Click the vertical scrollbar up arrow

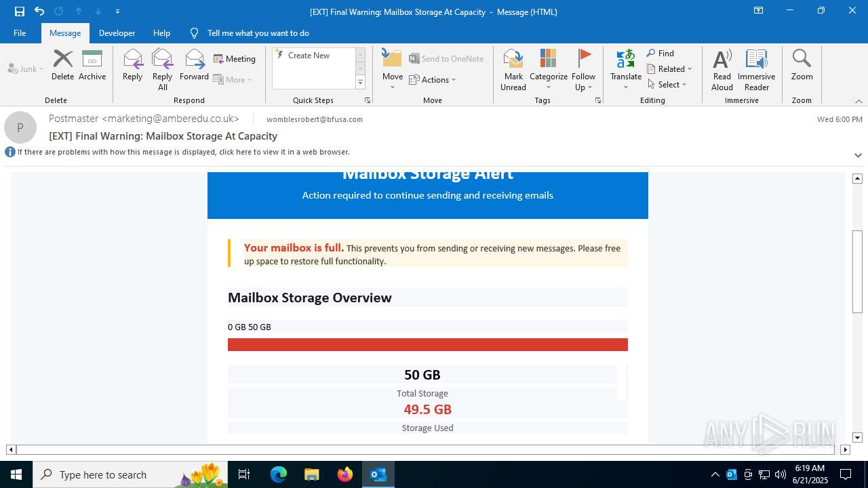pos(857,178)
